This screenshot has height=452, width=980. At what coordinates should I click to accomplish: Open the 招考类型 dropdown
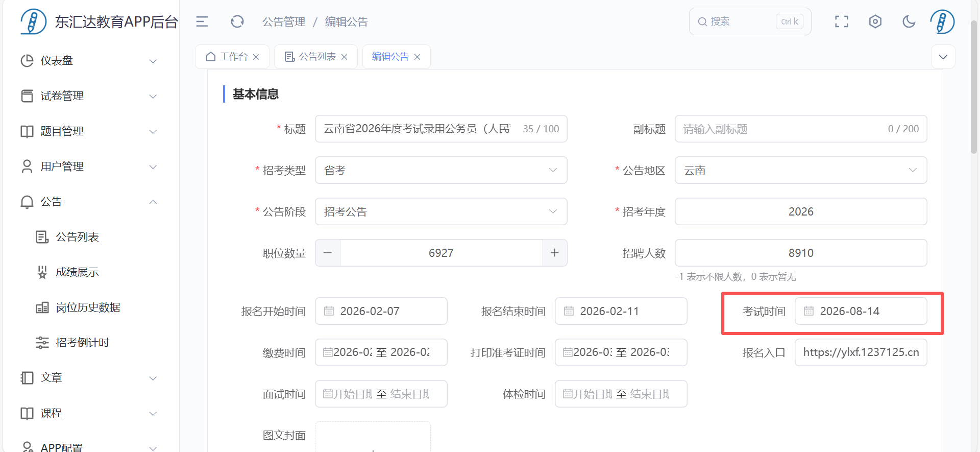click(441, 170)
